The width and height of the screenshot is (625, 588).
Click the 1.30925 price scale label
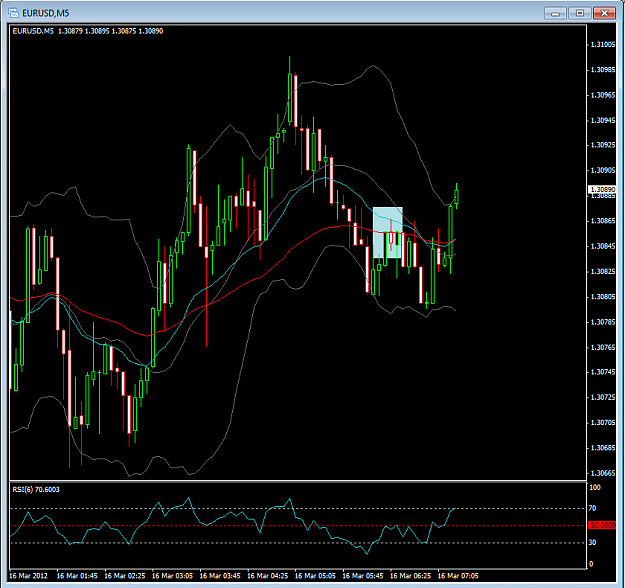click(x=603, y=145)
